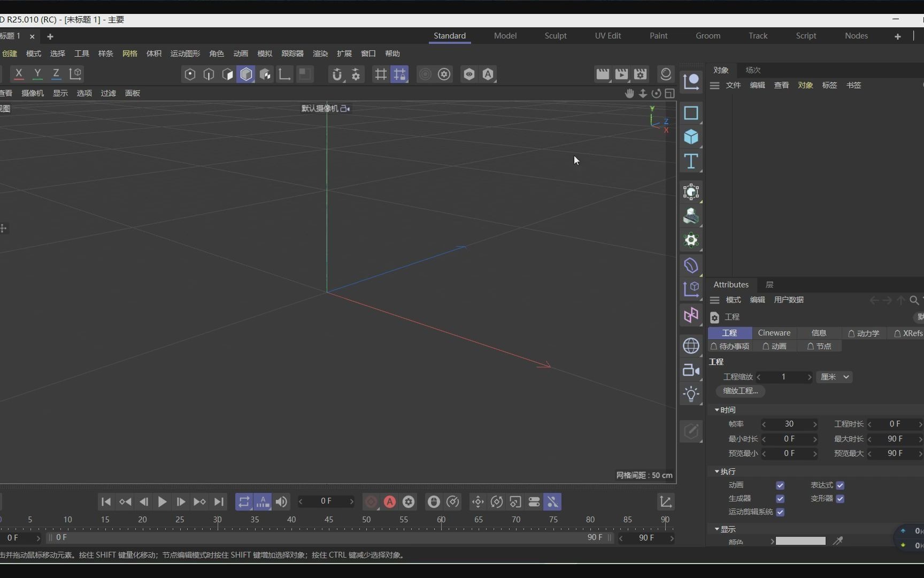
Task: Toggle the 运动剪辑系统 checkbox off
Action: [780, 512]
